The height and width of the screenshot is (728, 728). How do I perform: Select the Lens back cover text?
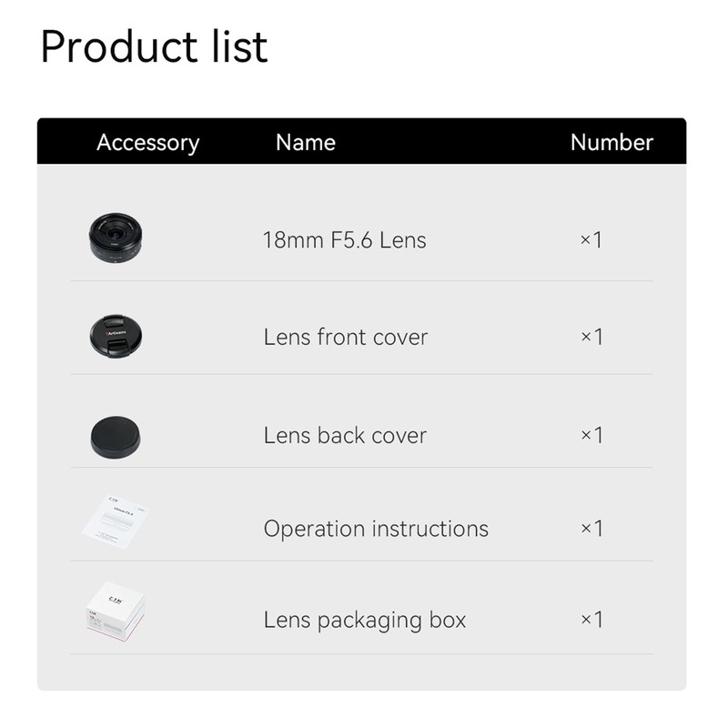[345, 435]
